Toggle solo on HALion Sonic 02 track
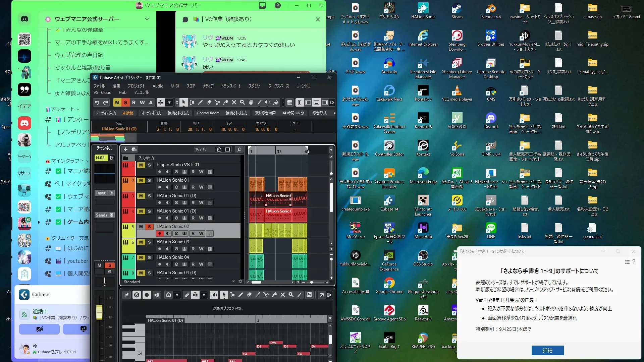 149,227
